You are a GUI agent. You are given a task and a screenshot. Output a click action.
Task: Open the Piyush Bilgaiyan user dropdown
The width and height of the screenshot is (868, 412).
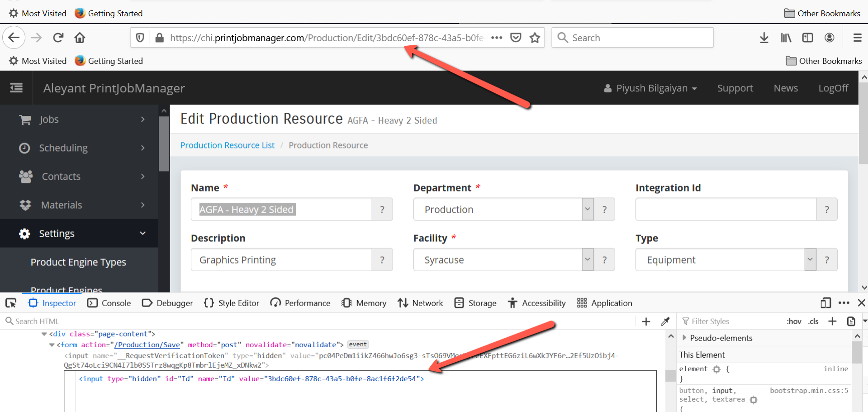tap(650, 88)
